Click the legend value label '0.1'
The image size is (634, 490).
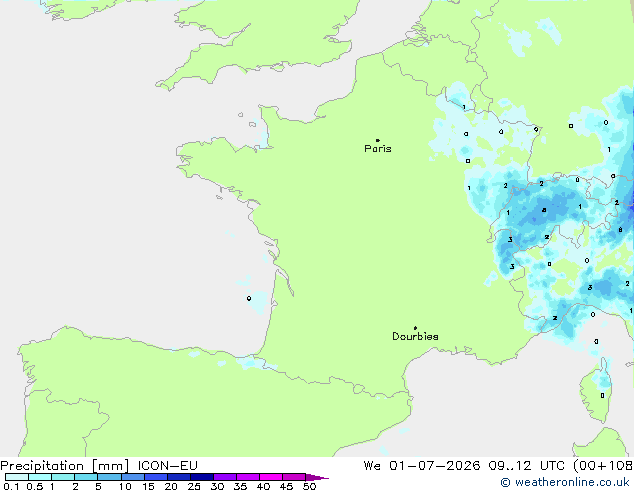coord(11,486)
